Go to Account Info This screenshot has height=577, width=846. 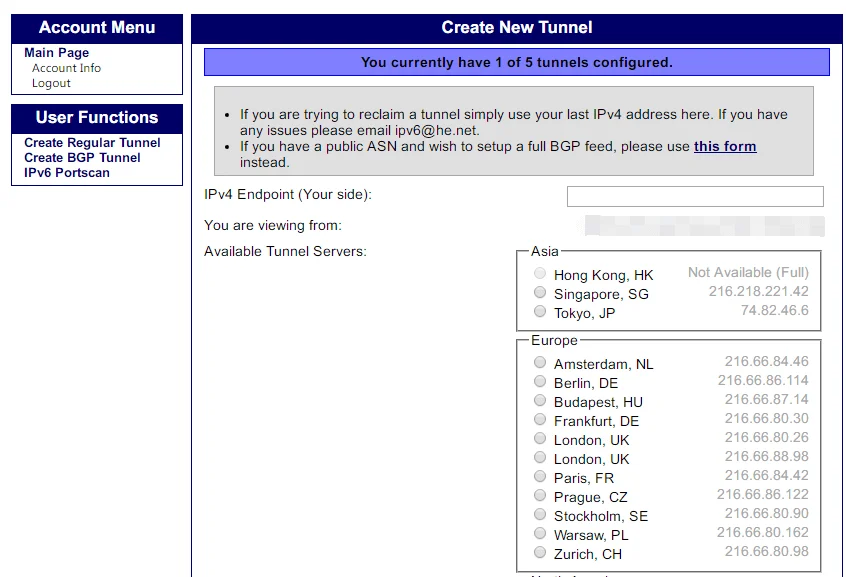click(66, 68)
